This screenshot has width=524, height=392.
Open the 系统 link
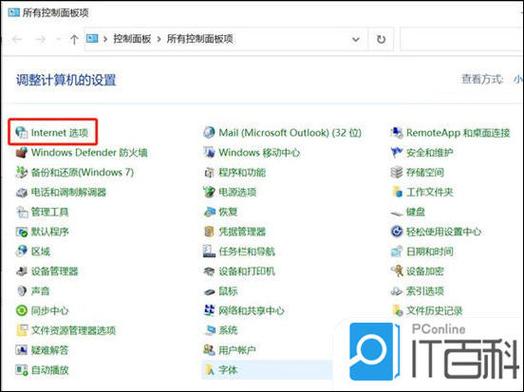[228, 330]
